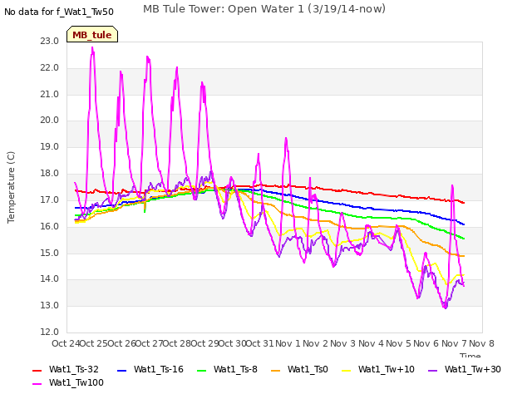
Task: Click the purple Wat1_Tw+30 legend swatch
Action: [432, 371]
